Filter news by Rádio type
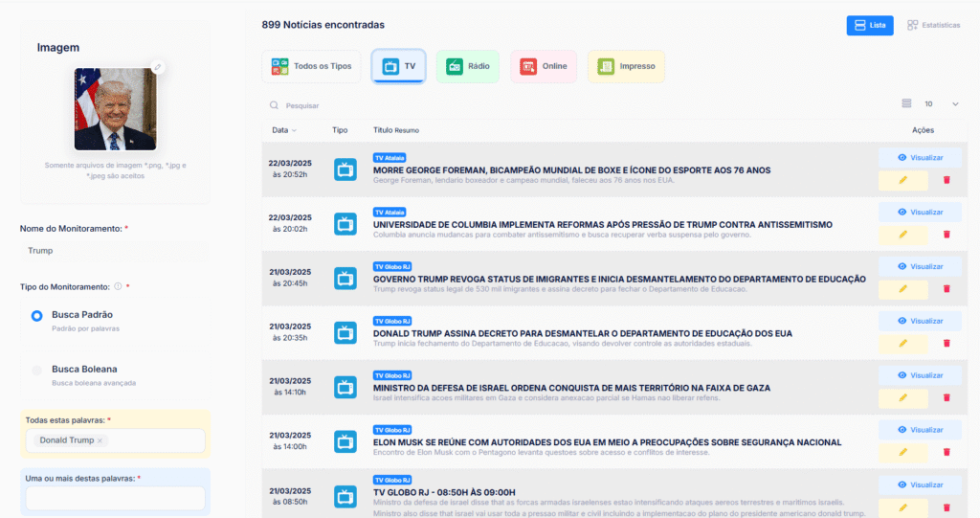 pos(468,66)
